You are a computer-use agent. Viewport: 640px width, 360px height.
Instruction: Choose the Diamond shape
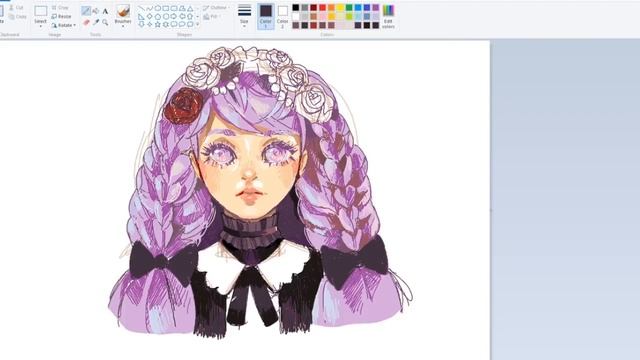[x=149, y=17]
